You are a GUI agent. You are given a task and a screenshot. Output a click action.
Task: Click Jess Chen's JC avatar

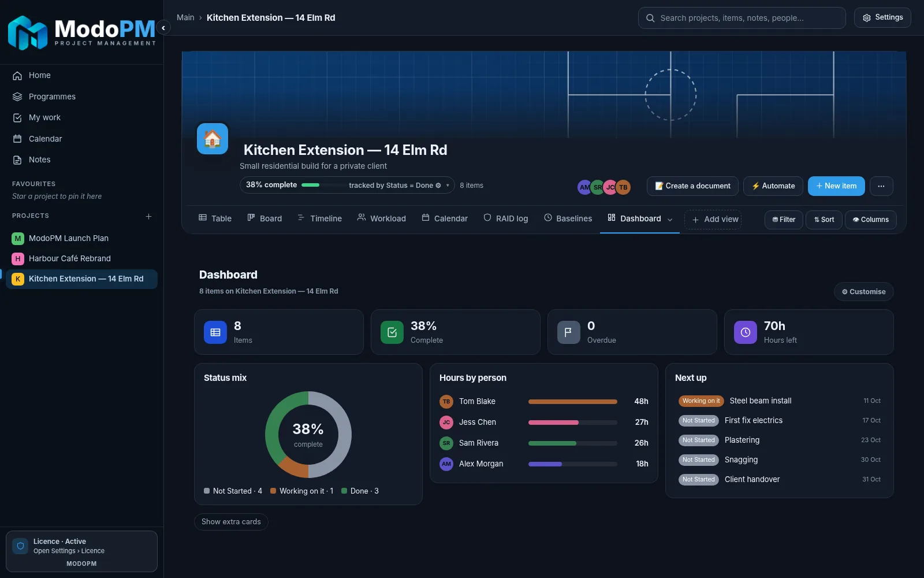(x=446, y=422)
